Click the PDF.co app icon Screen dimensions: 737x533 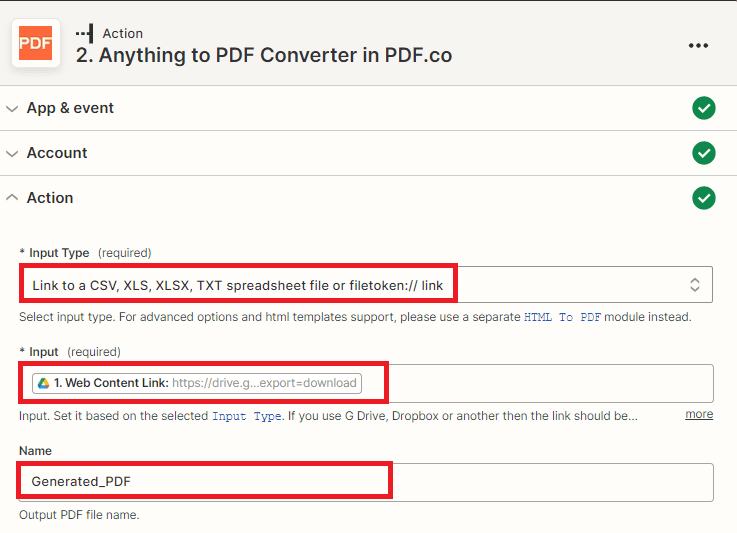point(36,44)
